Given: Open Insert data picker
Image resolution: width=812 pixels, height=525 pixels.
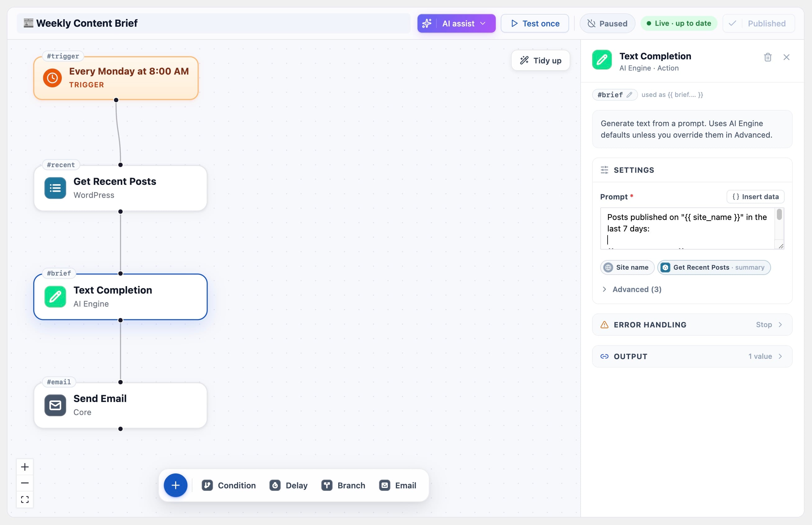Looking at the screenshot, I should [755, 196].
